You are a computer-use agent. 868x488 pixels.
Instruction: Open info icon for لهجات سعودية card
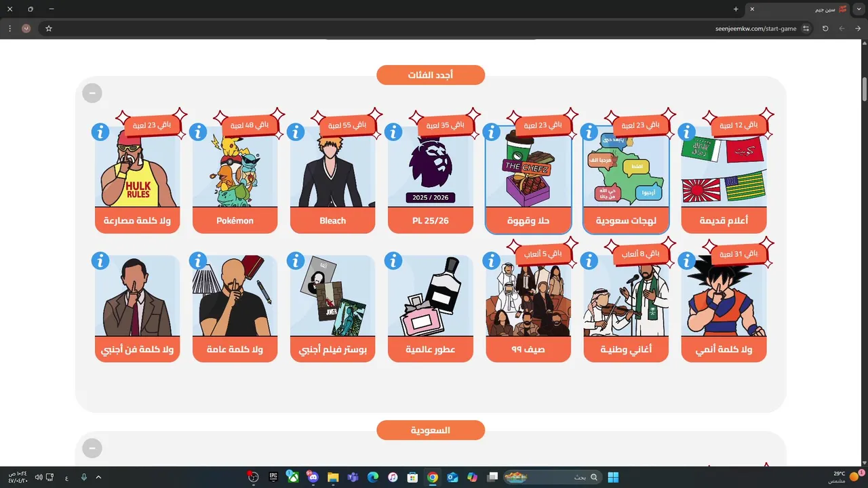pos(589,132)
